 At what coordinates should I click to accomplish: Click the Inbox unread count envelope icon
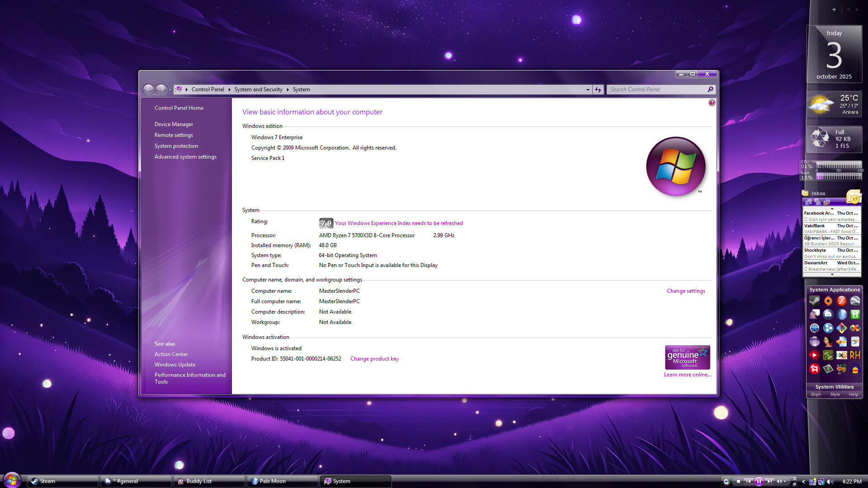(x=854, y=198)
